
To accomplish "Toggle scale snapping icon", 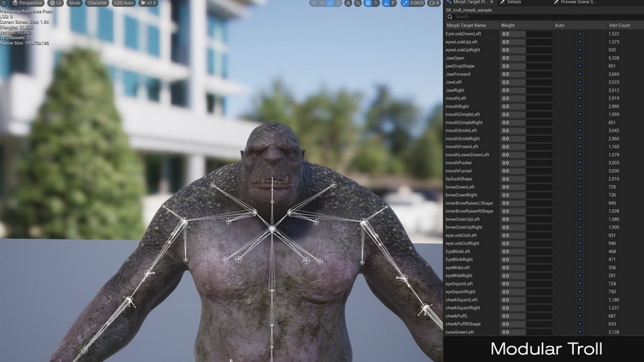I will (x=407, y=3).
